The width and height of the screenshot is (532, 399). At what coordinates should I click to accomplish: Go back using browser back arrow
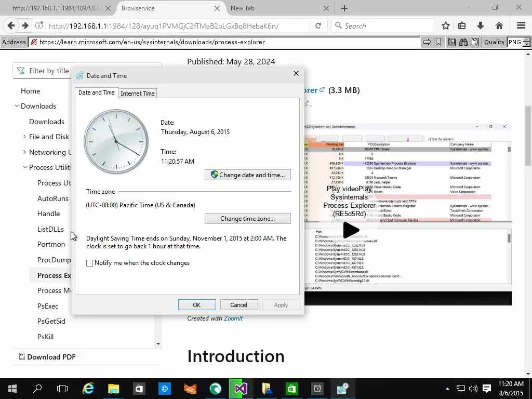tap(11, 26)
